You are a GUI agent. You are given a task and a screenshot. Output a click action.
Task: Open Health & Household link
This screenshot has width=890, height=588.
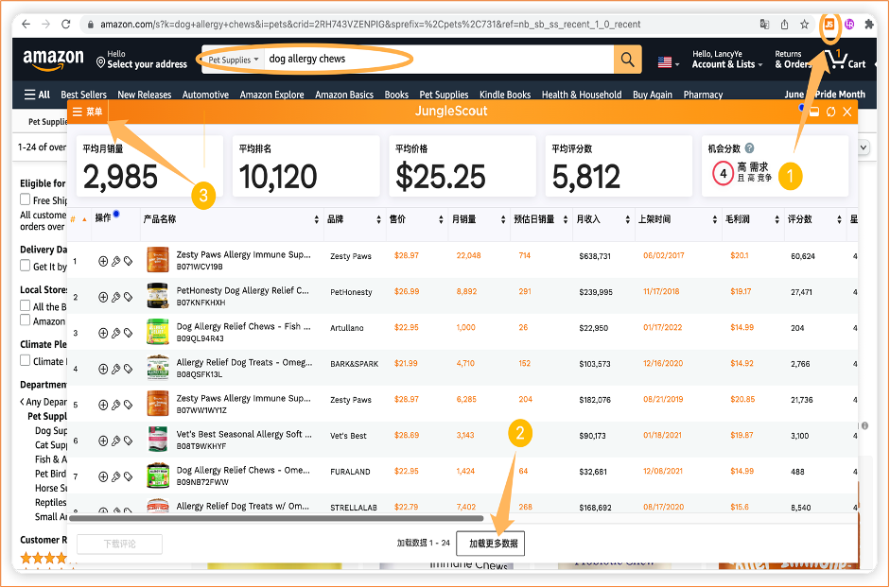point(582,95)
